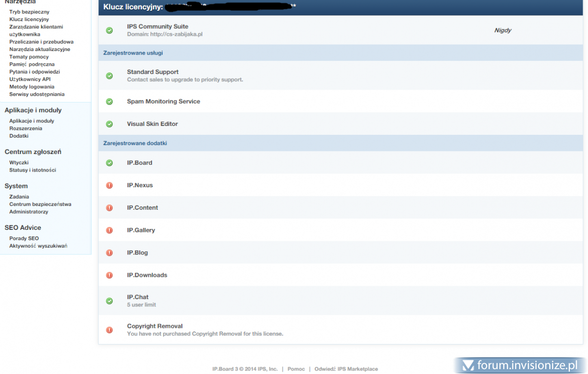Viewport: 588px width, 374px height.
Task: Open Metody logowania in the sidebar
Action: (32, 87)
